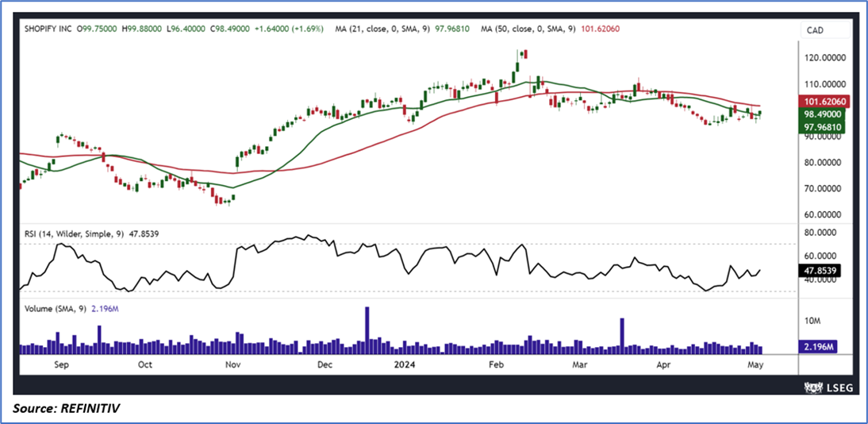Click the Volume (SMA, 9) indicator label
This screenshot has width=868, height=424.
click(x=54, y=309)
